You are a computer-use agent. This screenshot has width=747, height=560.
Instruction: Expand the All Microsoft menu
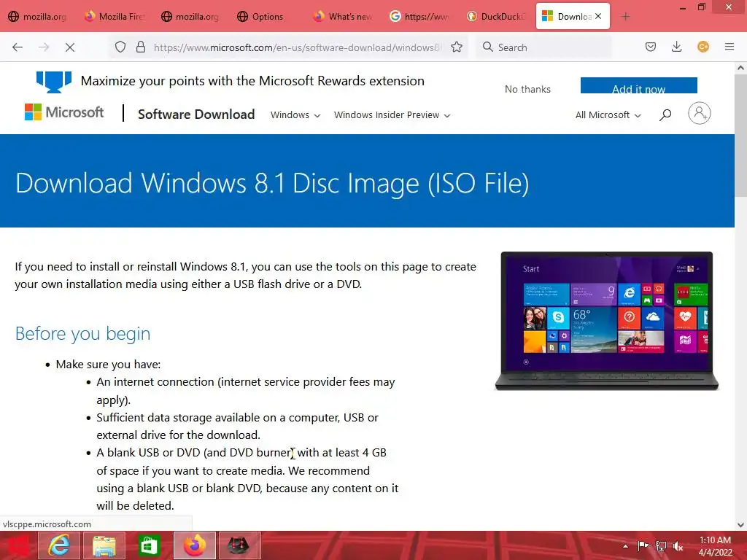pos(608,115)
